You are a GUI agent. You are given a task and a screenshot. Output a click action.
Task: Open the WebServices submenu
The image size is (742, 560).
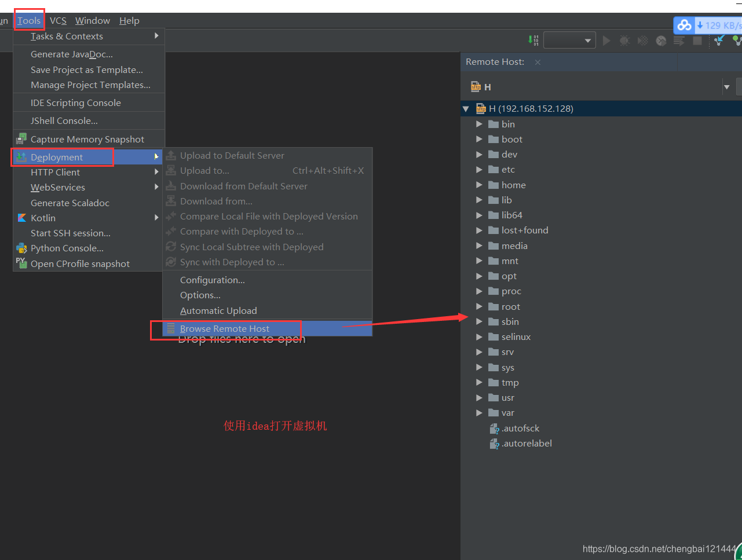pos(89,187)
